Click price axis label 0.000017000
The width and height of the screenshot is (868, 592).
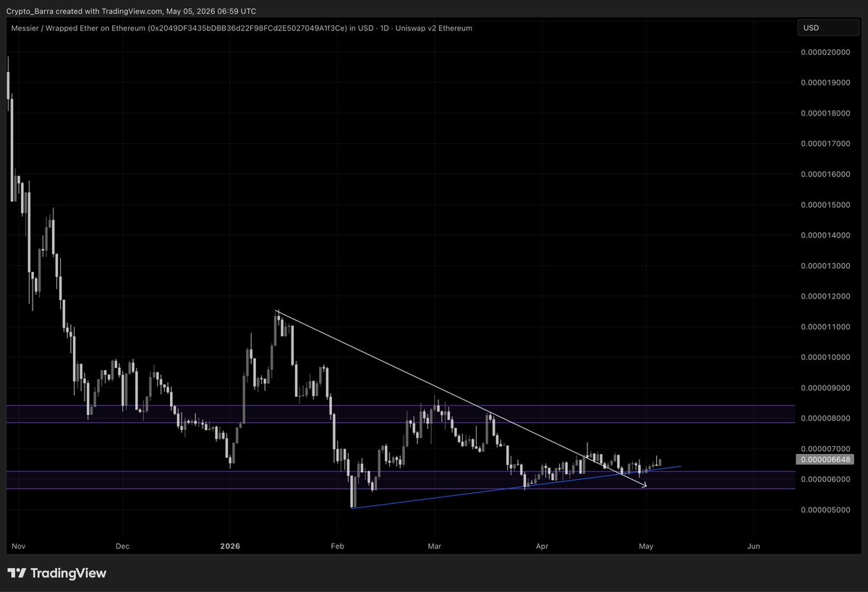tap(827, 144)
